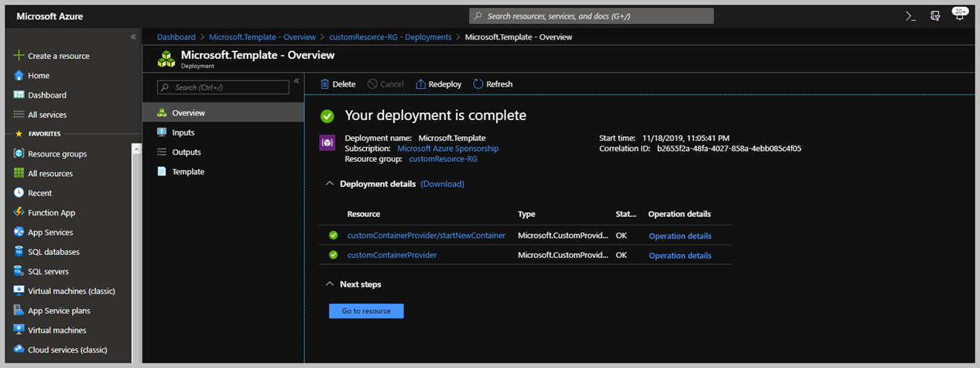The width and height of the screenshot is (980, 368).
Task: Collapse the Next steps section
Action: 330,284
